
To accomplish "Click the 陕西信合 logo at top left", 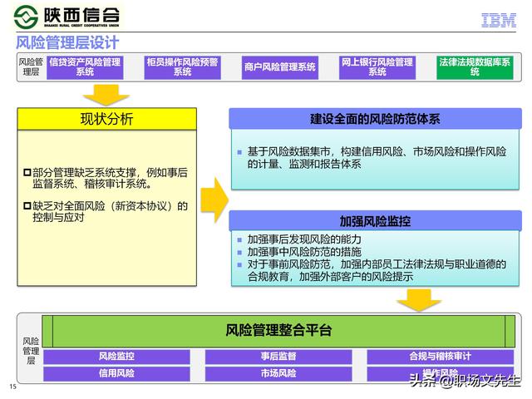I will coord(66,17).
